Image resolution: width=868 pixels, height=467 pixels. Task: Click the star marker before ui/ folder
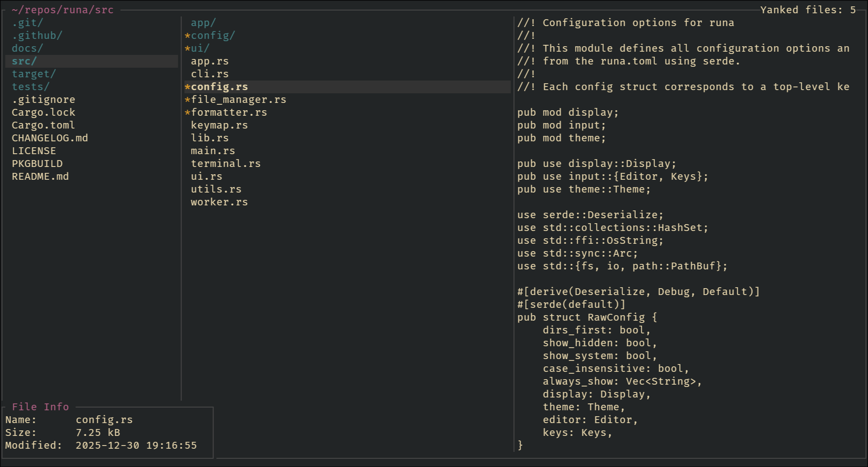tap(187, 48)
